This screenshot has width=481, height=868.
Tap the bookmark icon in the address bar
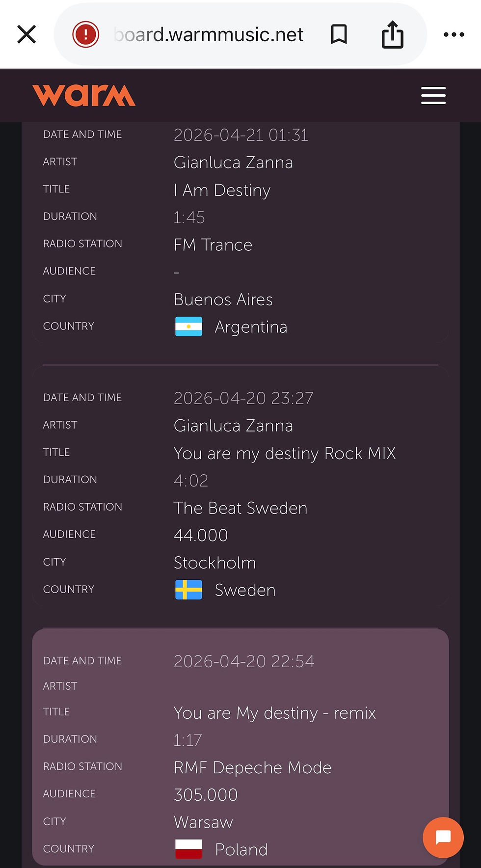click(339, 34)
